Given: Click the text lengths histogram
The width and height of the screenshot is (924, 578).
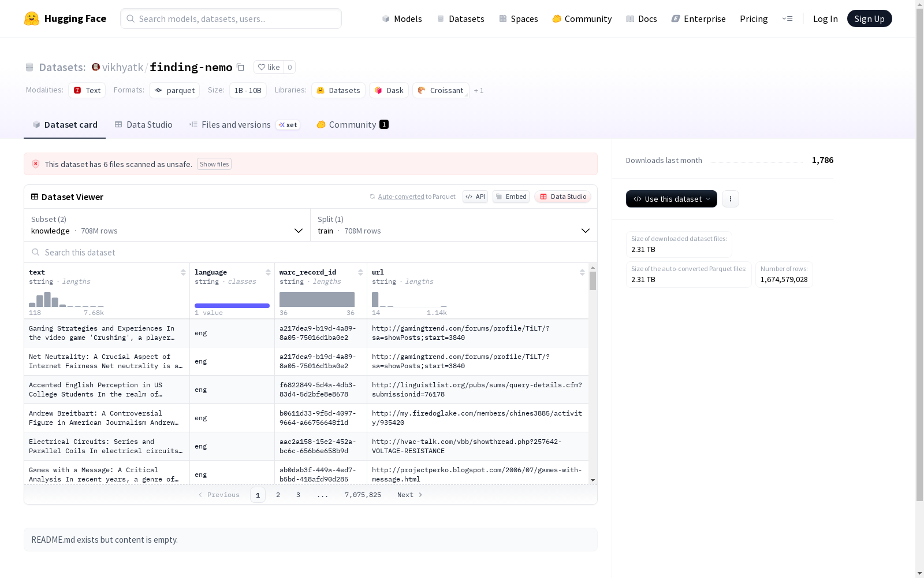Looking at the screenshot, I should click(x=66, y=299).
